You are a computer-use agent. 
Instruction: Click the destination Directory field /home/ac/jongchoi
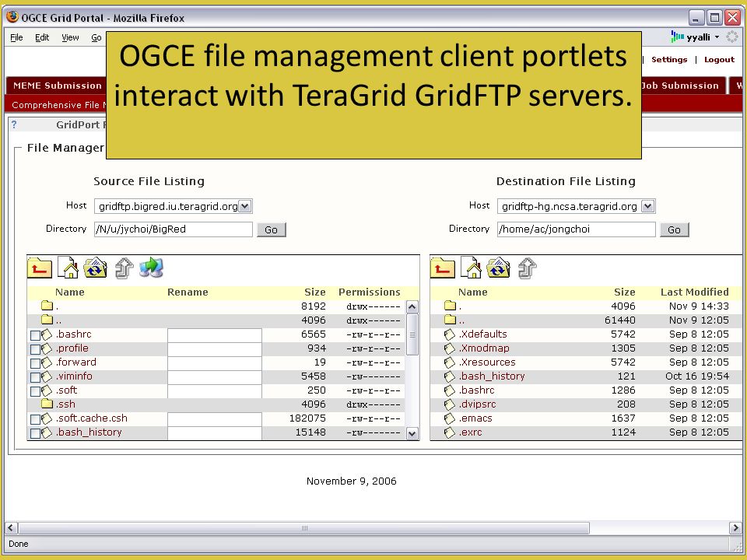[x=577, y=229]
